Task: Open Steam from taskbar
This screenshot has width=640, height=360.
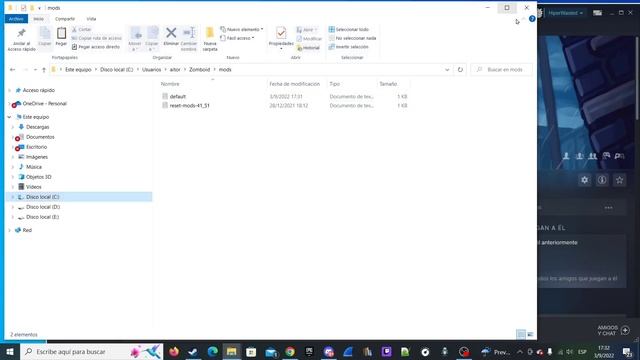Action: [x=193, y=352]
